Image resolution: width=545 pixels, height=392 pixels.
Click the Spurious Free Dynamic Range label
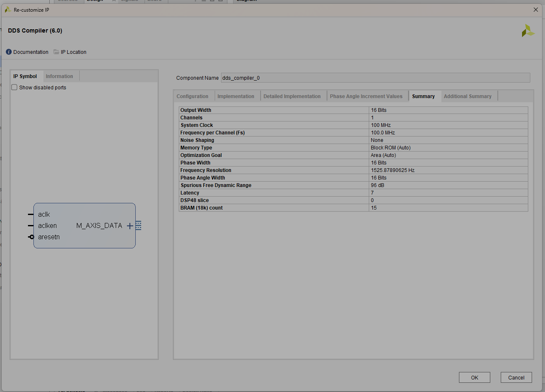point(216,185)
